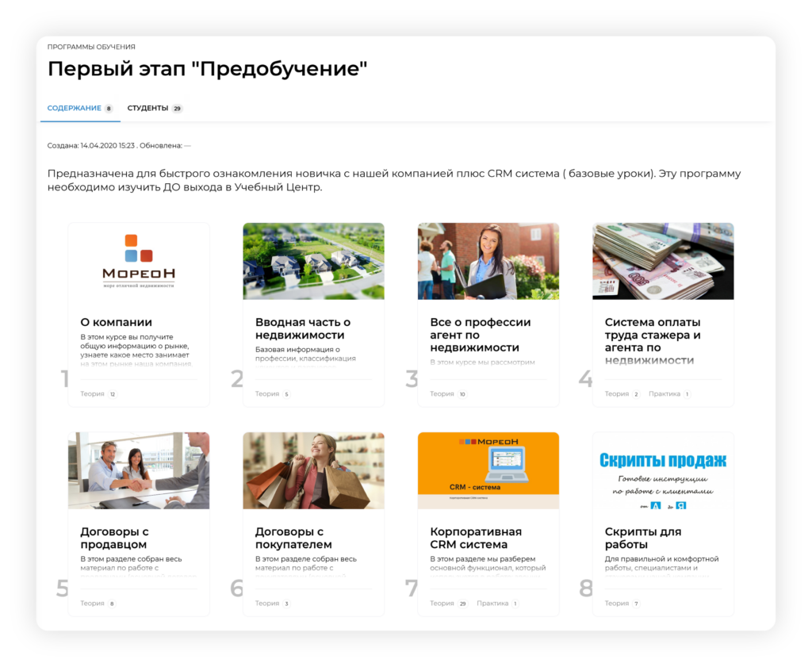
Task: Open Скрипты для работы course title
Action: tap(643, 538)
